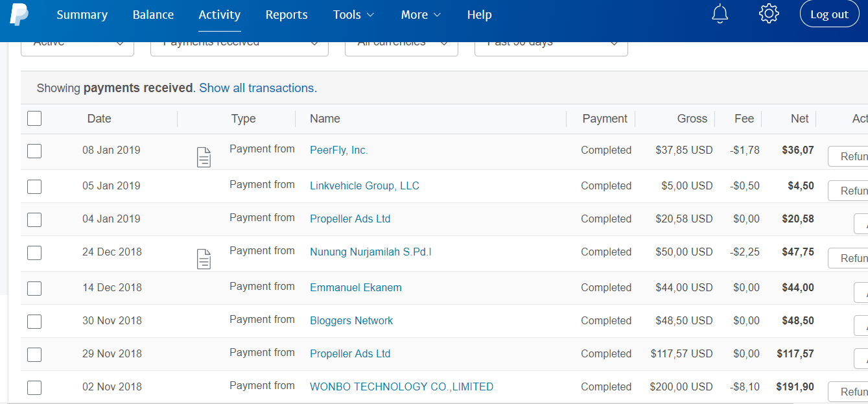Go to the Summary tab
868x404 pixels.
82,15
